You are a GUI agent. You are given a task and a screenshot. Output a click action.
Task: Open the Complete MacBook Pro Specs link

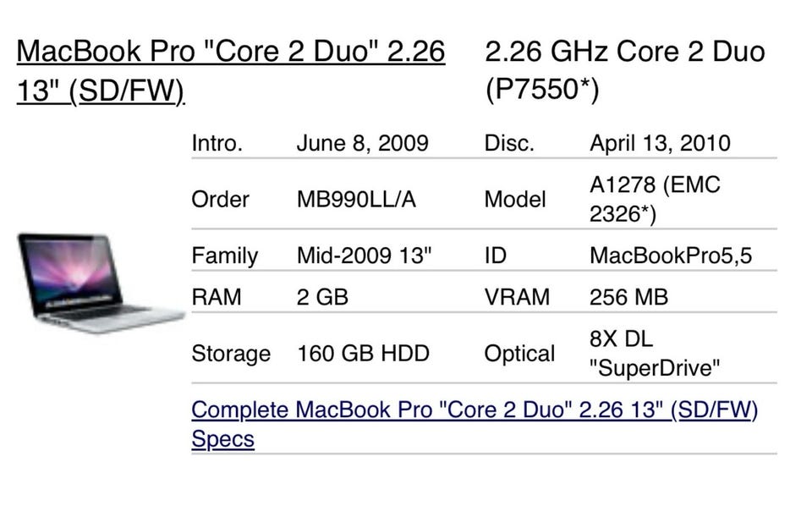click(x=474, y=410)
